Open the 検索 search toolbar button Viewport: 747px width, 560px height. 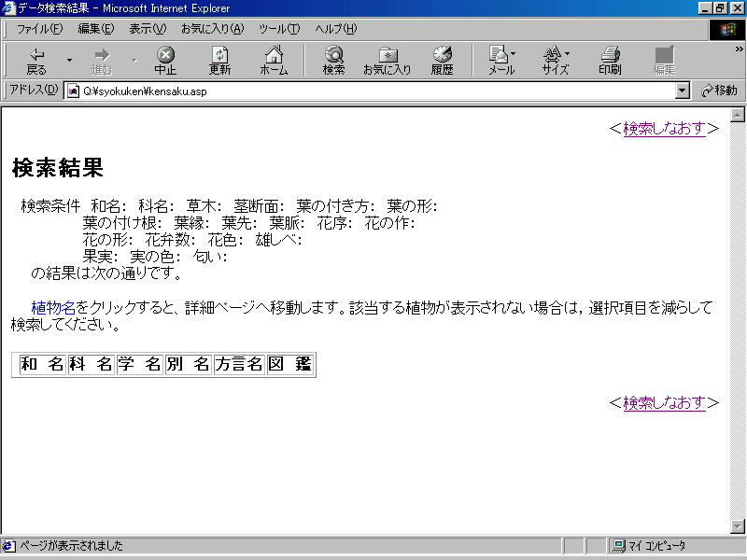(x=333, y=61)
